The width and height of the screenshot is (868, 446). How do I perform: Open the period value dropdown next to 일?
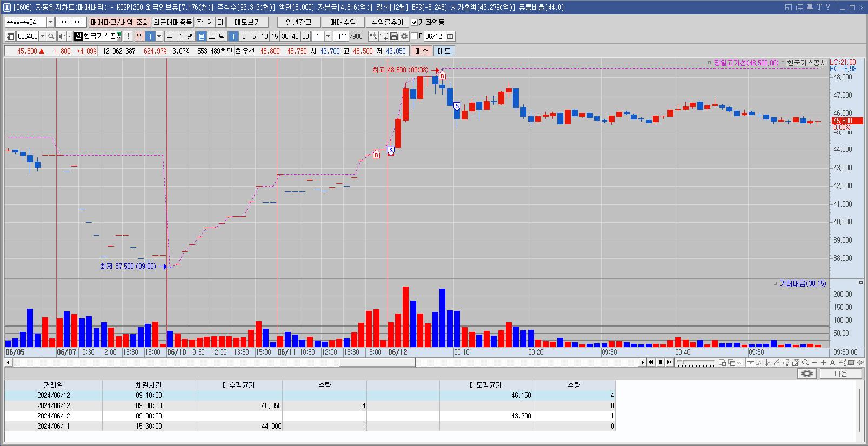click(x=159, y=36)
